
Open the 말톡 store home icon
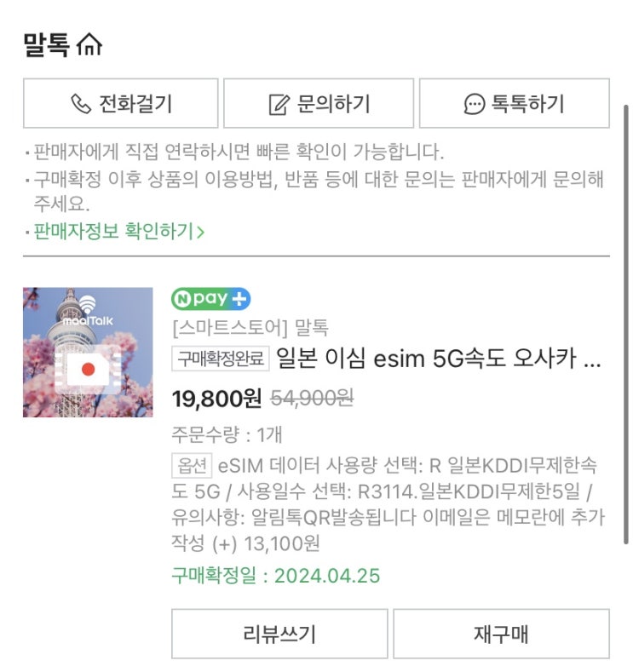(89, 45)
